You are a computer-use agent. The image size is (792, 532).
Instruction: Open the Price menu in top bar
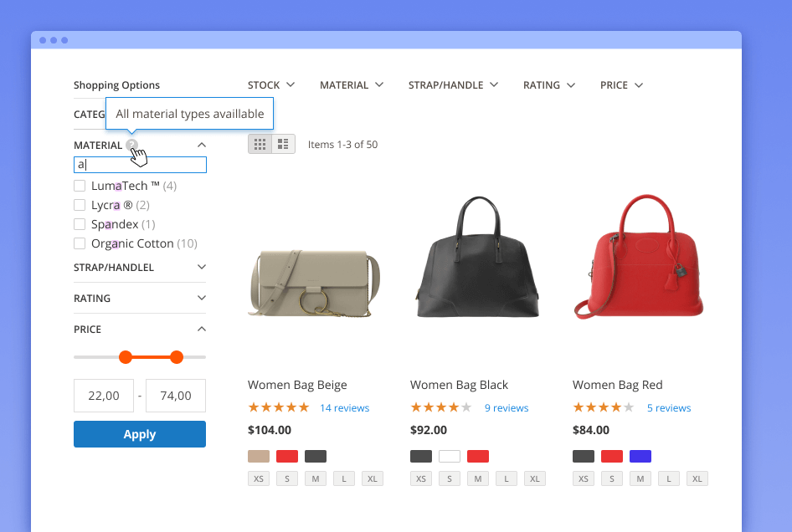pos(621,85)
